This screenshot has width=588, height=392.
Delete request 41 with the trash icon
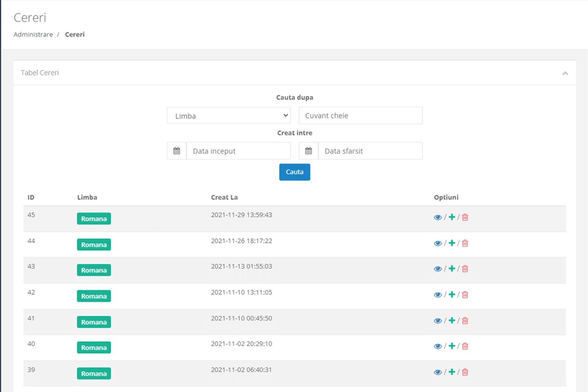click(x=465, y=321)
